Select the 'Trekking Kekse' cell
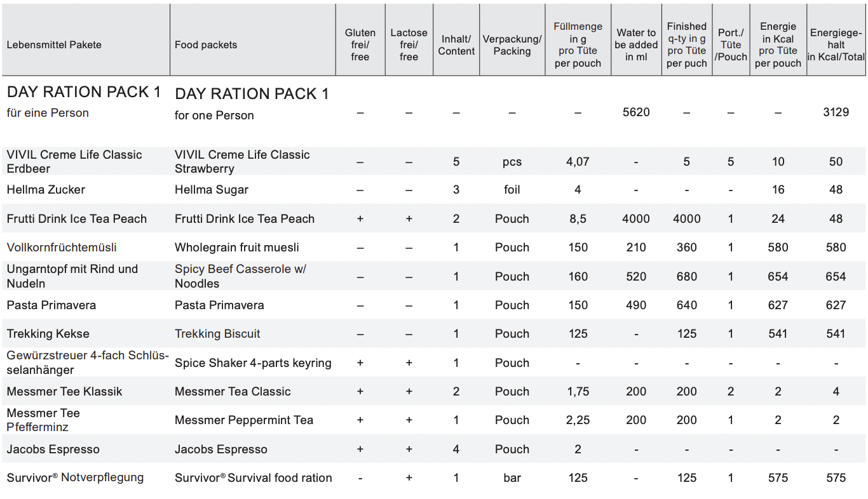This screenshot has width=868, height=499. 48,334
